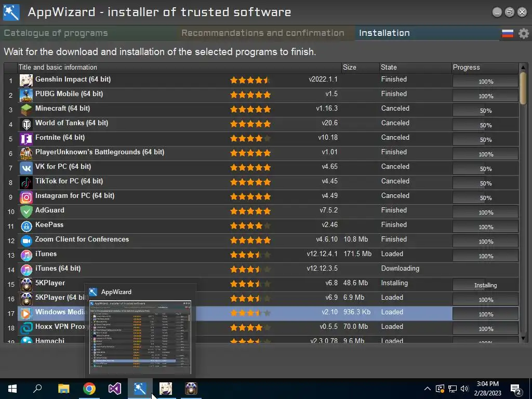Select the Zoom Client for Conferences title
Image resolution: width=532 pixels, height=399 pixels.
click(x=82, y=239)
